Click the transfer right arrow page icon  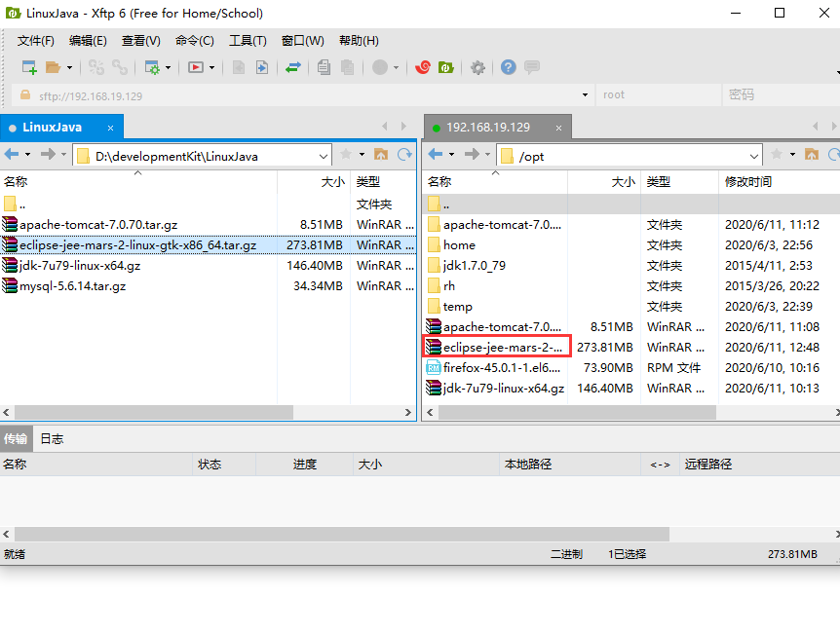262,67
